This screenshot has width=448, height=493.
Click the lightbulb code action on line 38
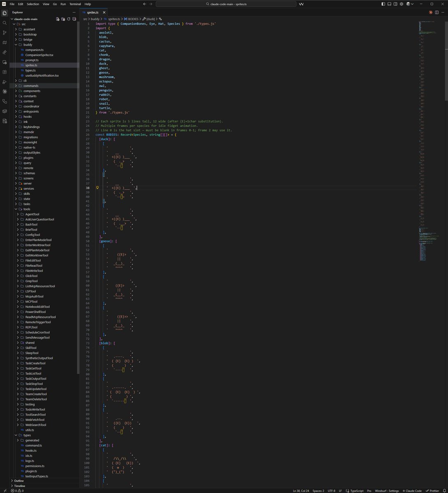(97, 187)
